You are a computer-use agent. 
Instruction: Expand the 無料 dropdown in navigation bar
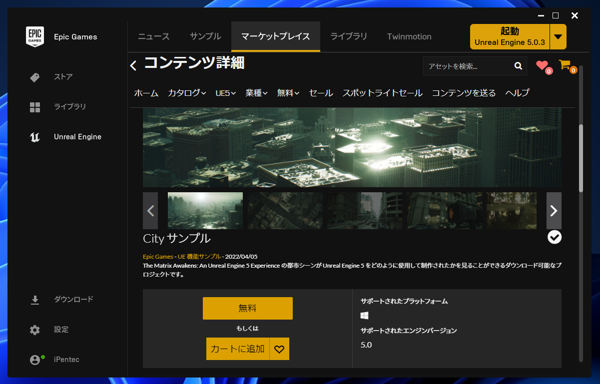point(288,93)
